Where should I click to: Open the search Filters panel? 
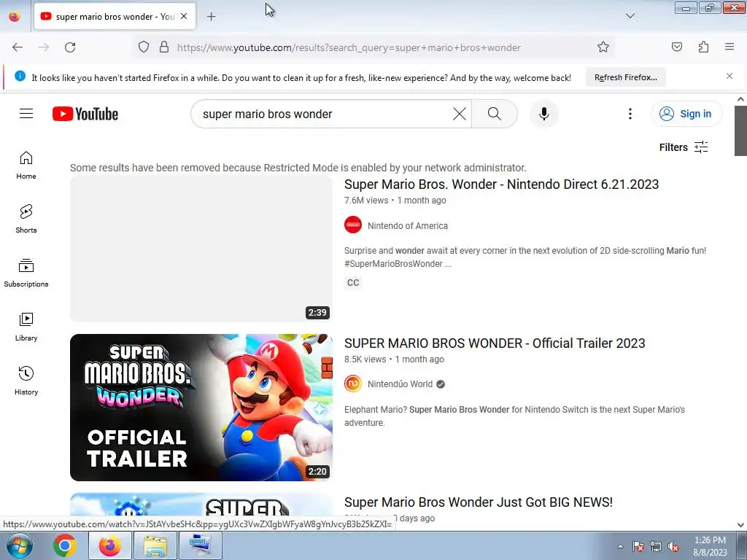click(684, 147)
